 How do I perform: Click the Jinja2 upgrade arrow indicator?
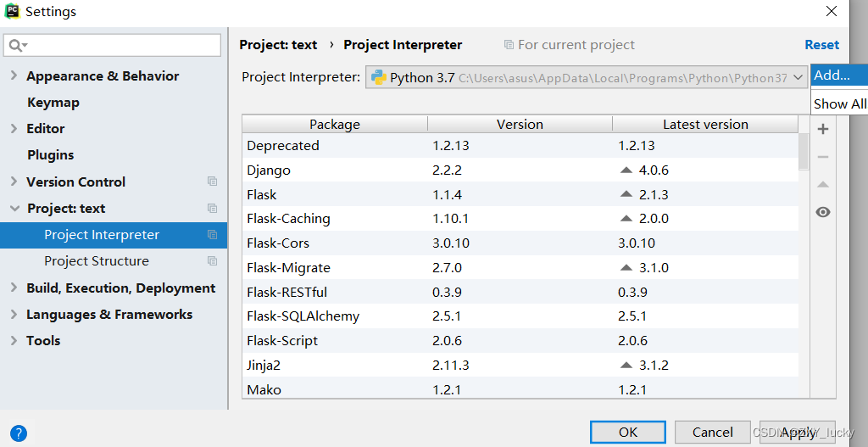tap(626, 365)
